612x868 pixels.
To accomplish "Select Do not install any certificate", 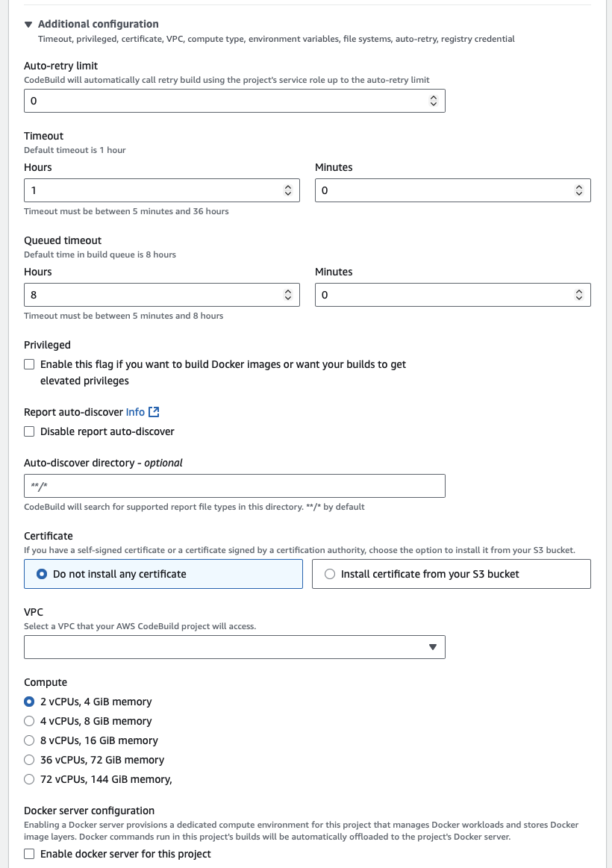I will click(43, 574).
